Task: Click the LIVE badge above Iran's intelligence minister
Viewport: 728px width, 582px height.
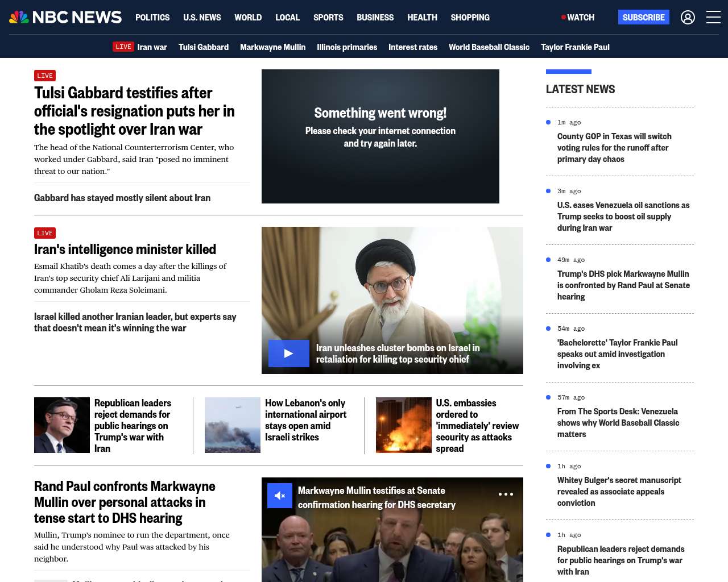Action: point(45,233)
